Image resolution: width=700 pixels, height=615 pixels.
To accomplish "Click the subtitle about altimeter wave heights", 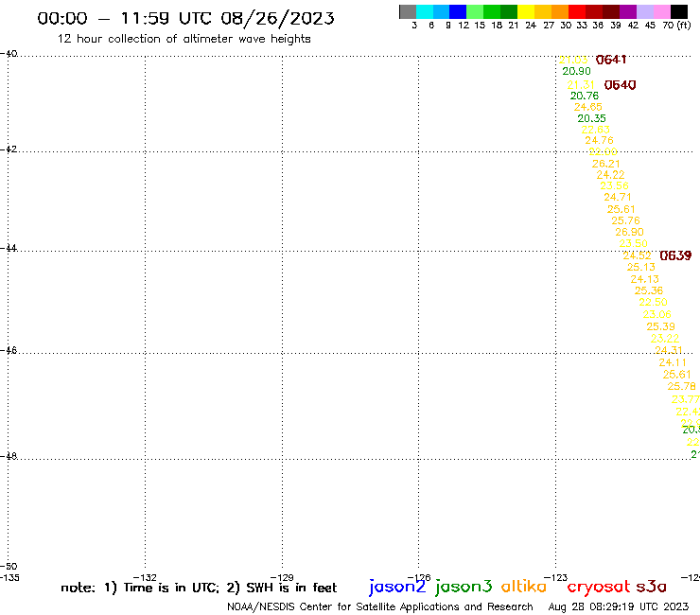I will pyautogui.click(x=184, y=39).
